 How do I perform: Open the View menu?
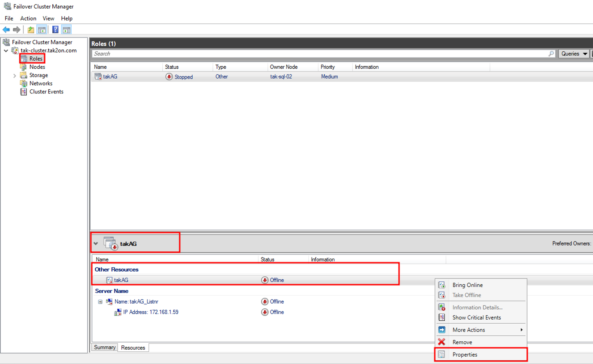(x=49, y=19)
